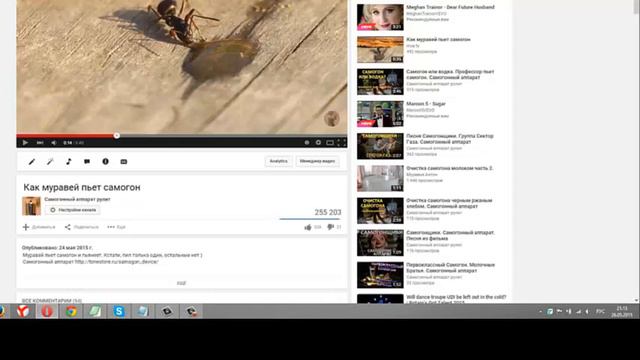The height and width of the screenshot is (360, 640).
Task: Click the Добавить в plus button
Action: click(x=39, y=227)
